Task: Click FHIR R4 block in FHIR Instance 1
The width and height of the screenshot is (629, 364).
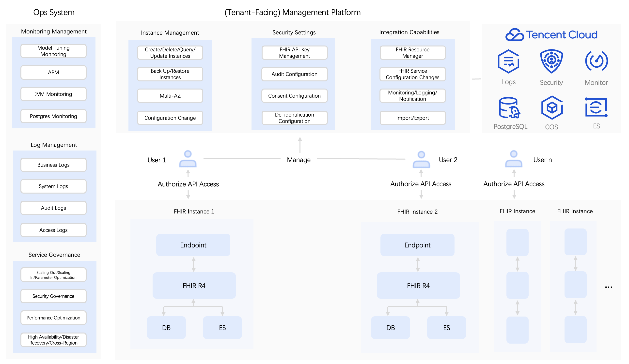Action: pyautogui.click(x=194, y=285)
